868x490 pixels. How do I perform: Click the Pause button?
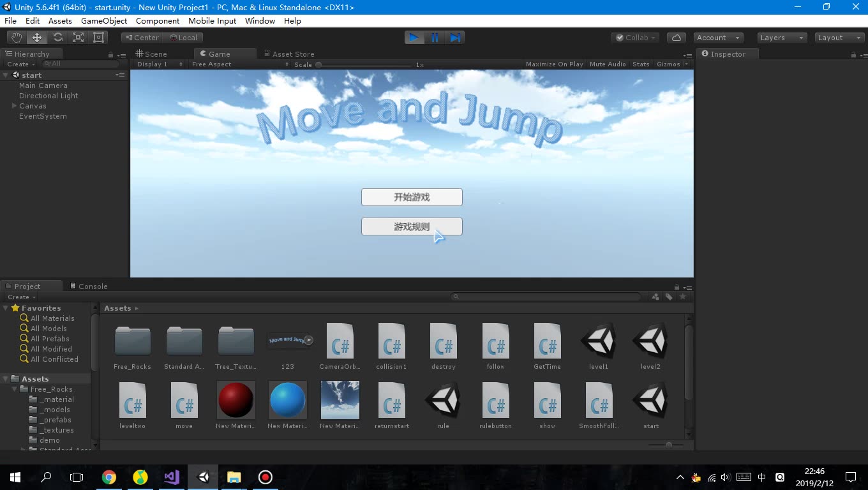point(435,38)
